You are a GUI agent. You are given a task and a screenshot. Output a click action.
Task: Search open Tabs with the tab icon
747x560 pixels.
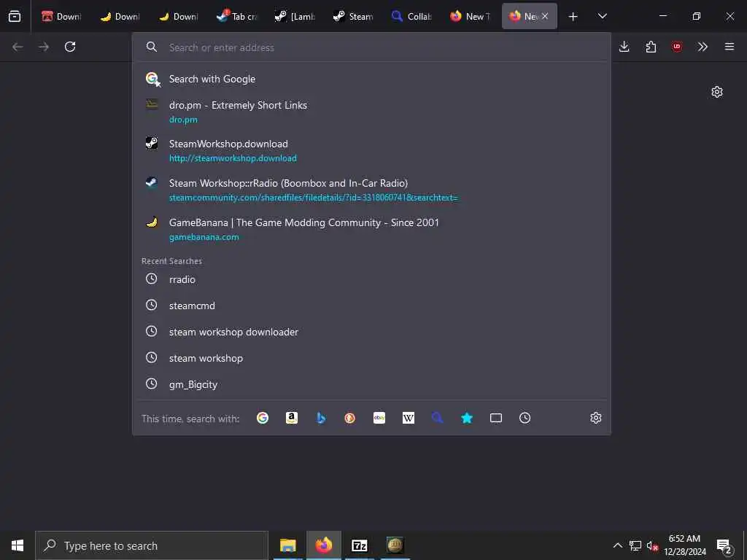[x=496, y=418]
